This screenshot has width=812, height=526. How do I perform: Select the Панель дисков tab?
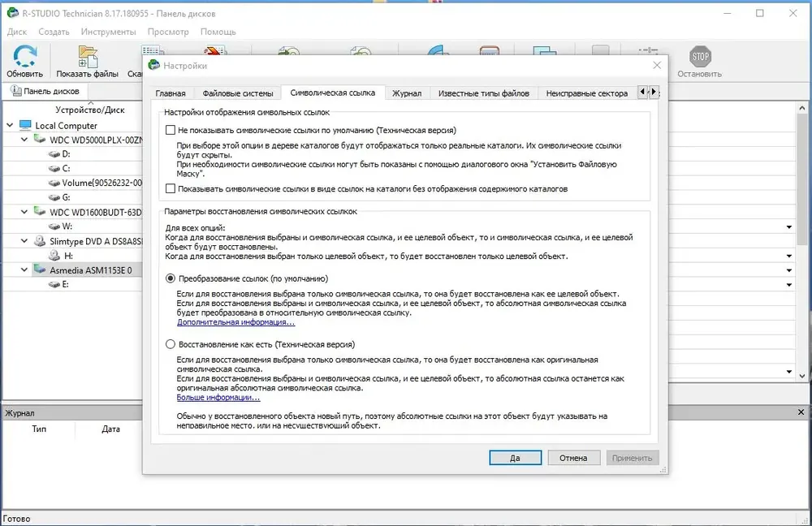point(45,91)
